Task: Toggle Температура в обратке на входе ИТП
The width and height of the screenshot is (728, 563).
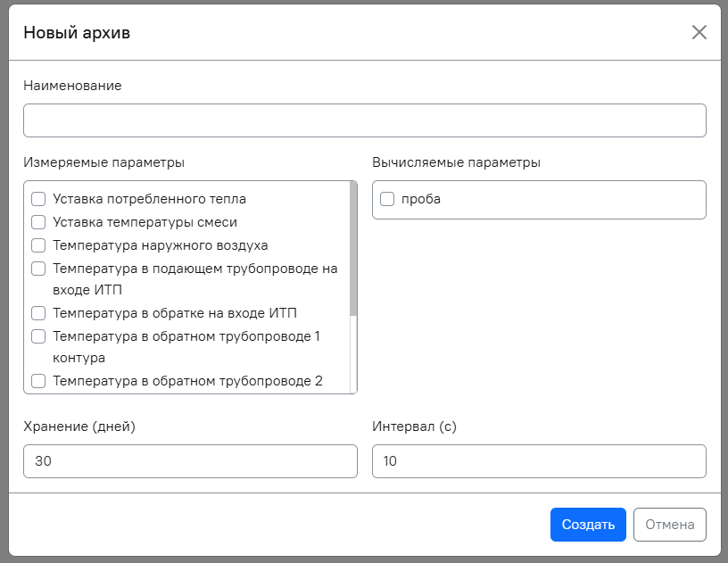Action: [38, 313]
